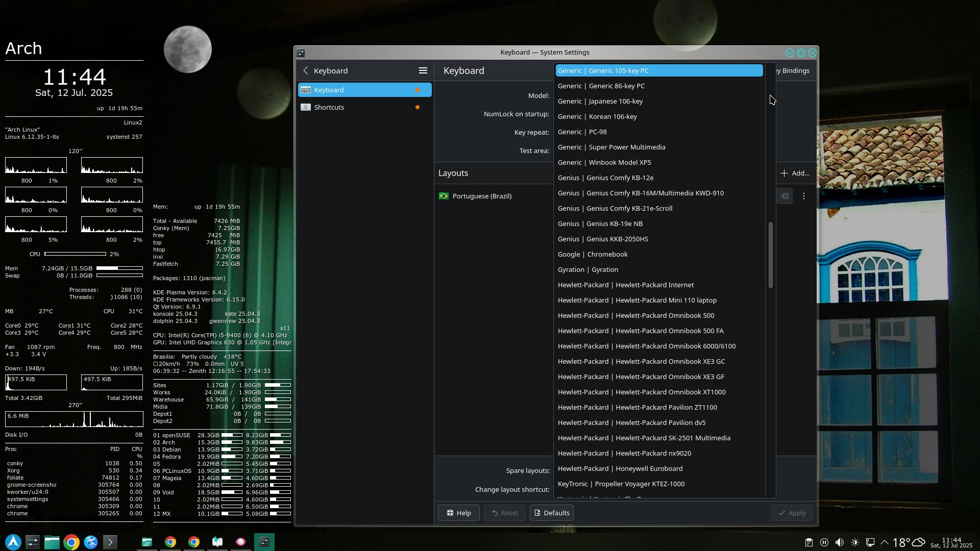Choose Generic 86-key PC model
The image size is (980, 551).
(x=659, y=86)
